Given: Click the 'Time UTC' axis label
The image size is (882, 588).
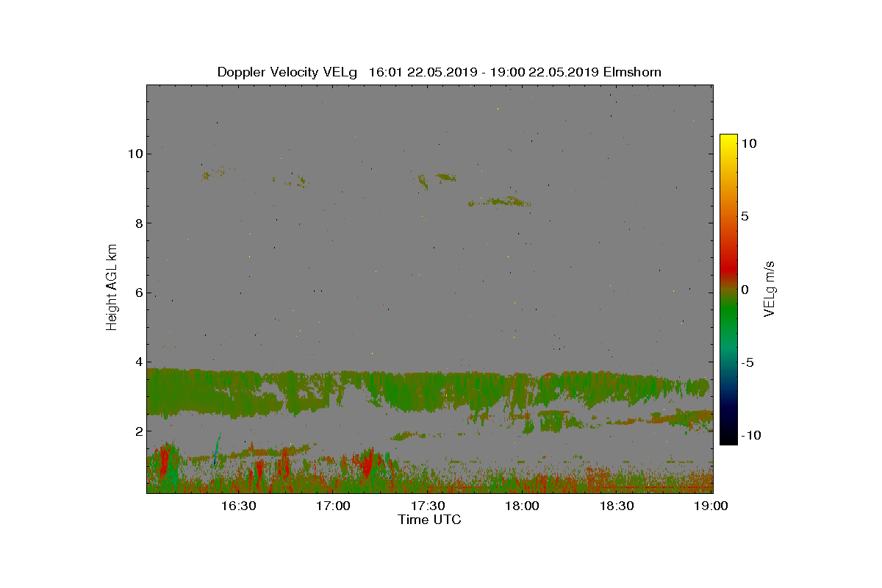Looking at the screenshot, I should [430, 520].
